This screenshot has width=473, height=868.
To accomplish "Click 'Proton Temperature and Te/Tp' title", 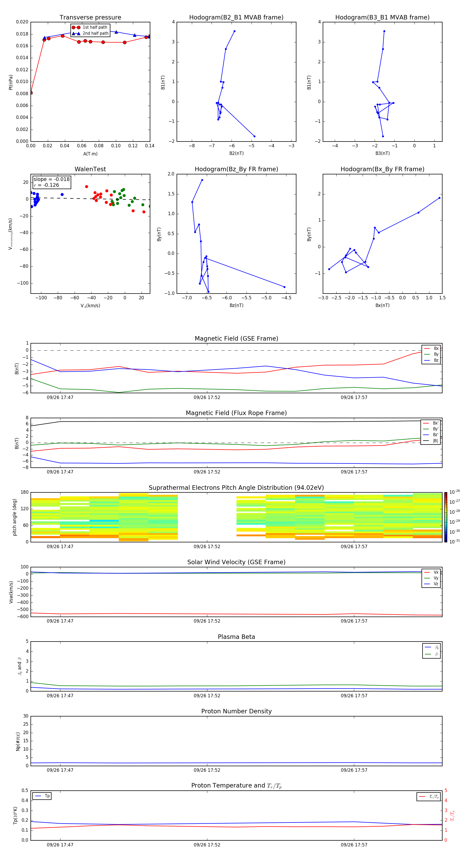I will tap(236, 786).
